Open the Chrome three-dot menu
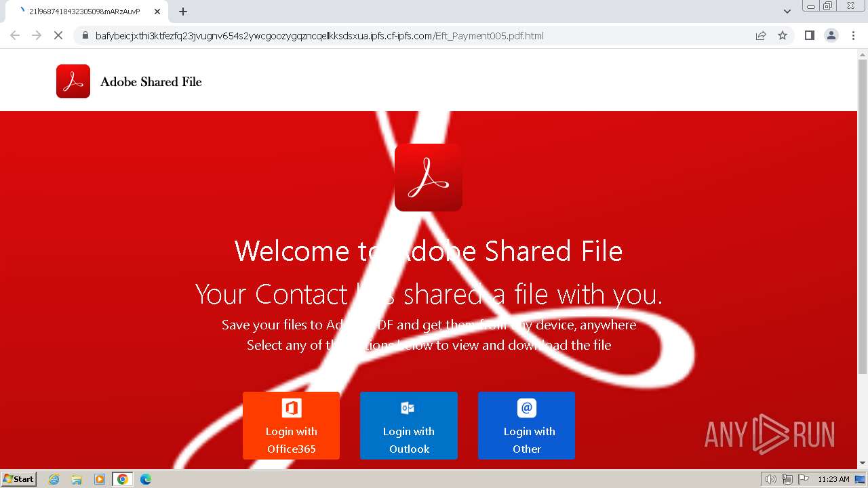 pos(853,36)
